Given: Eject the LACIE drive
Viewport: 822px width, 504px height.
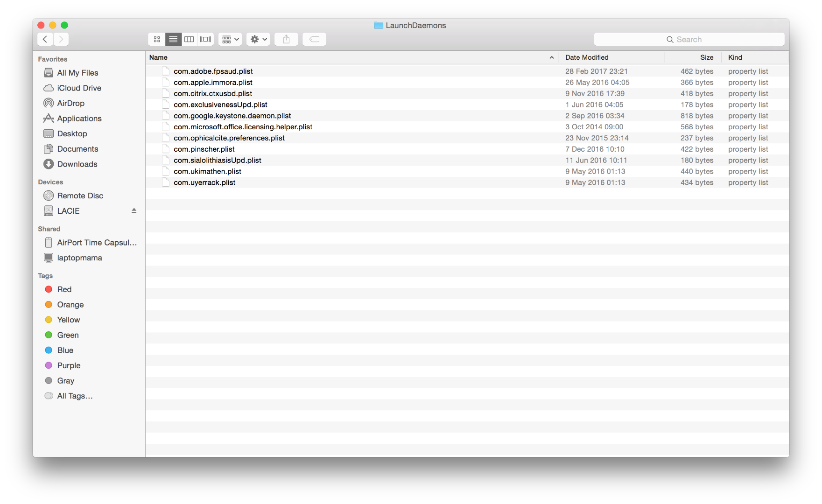Looking at the screenshot, I should pos(134,211).
